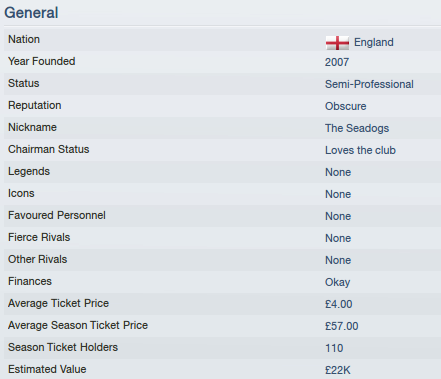Screen dimensions: 441x379
Task: Click the Estimated Value £22K figure
Action: tap(338, 370)
